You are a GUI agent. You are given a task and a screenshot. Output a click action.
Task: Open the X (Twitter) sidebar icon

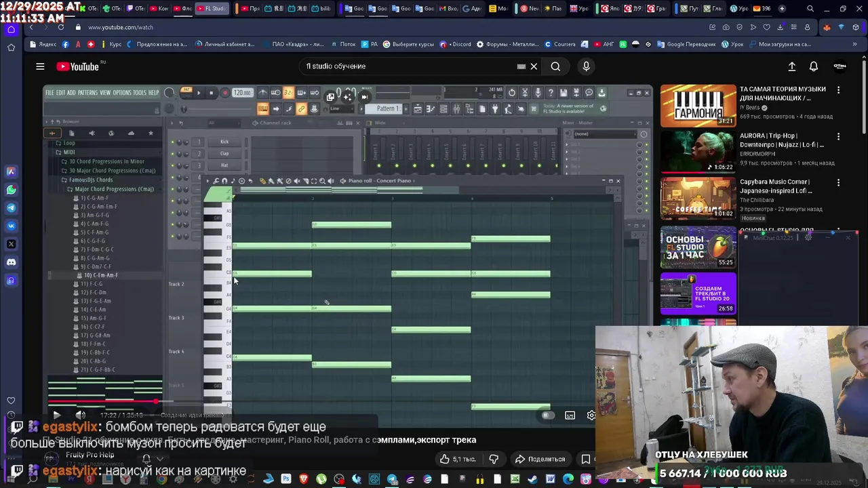11,244
